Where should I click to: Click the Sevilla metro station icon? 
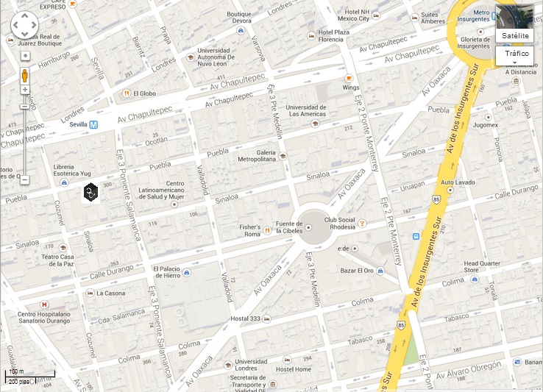[x=93, y=125]
